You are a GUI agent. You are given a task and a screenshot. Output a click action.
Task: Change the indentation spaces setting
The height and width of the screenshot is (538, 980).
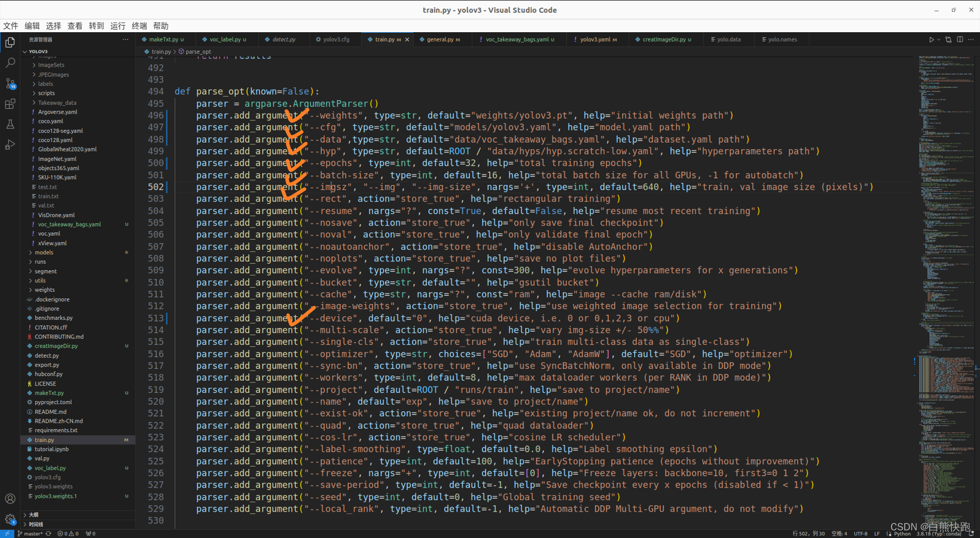[839, 533]
